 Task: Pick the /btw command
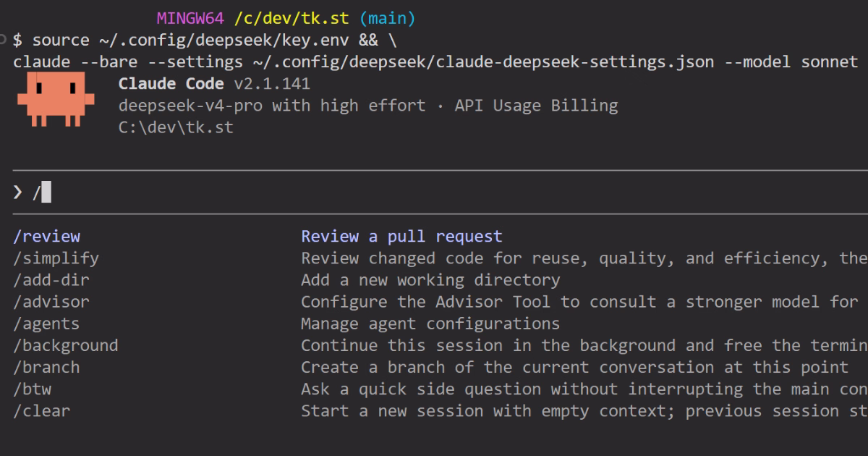click(x=32, y=389)
